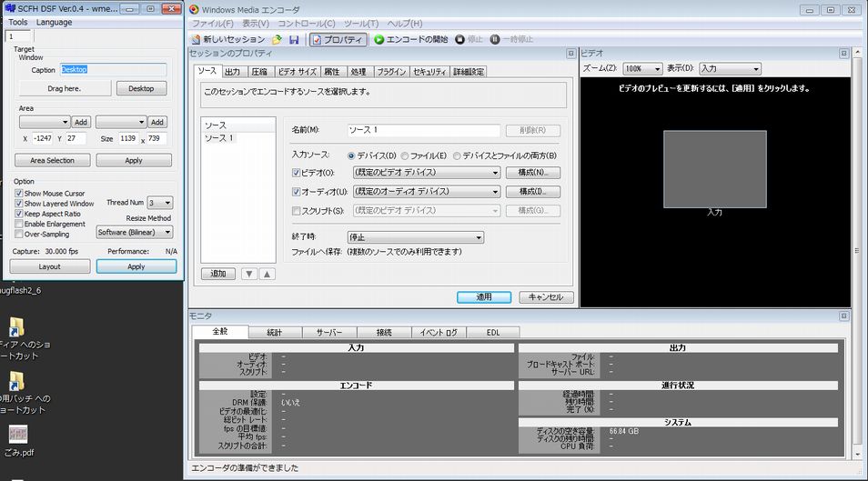Open the SCFH DSF title bar icon
Viewport: 868px width, 481px height.
coord(9,8)
